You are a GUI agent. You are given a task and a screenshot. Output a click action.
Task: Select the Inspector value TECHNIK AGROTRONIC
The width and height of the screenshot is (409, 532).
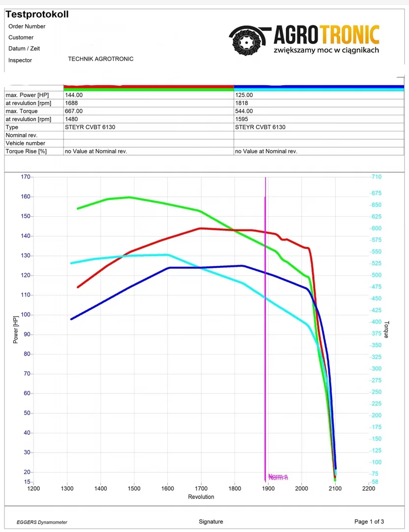(100, 59)
